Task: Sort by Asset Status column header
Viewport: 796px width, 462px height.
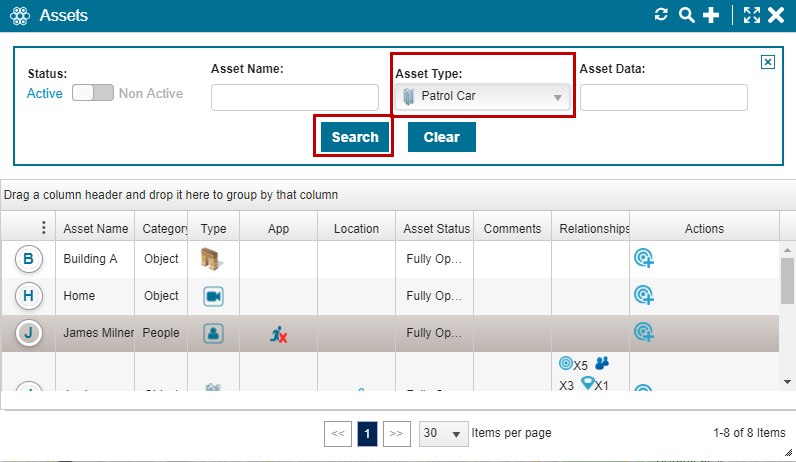Action: (x=435, y=229)
